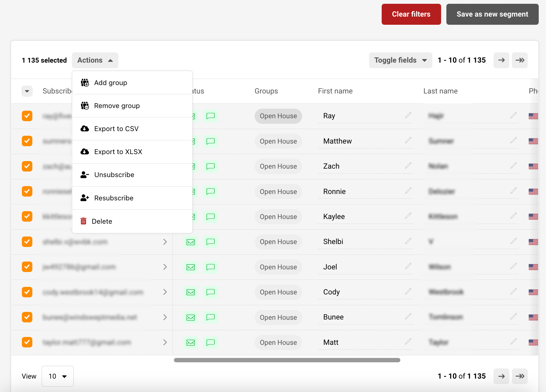Collapse the Actions dropdown
546x392 pixels.
pyautogui.click(x=95, y=60)
